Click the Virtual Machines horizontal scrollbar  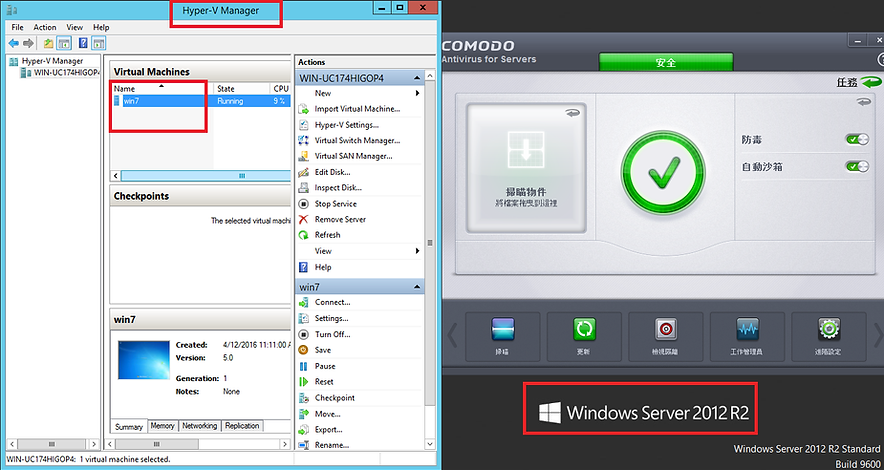205,176
